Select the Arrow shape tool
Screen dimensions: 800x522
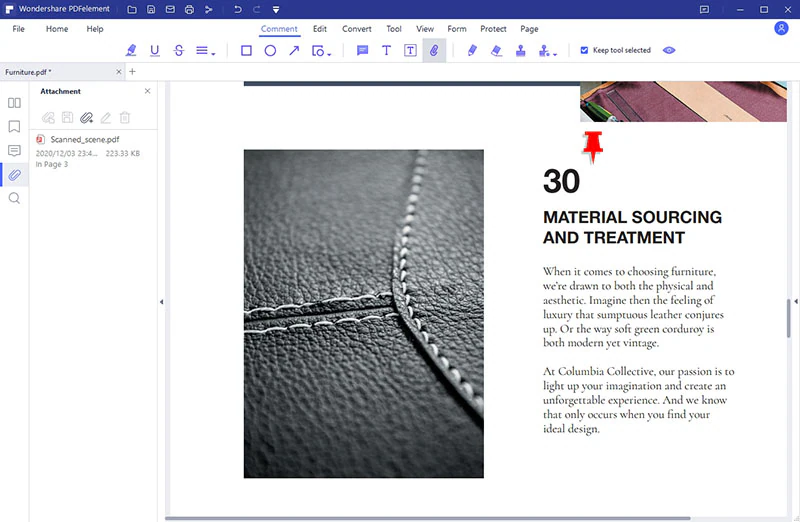coord(294,50)
